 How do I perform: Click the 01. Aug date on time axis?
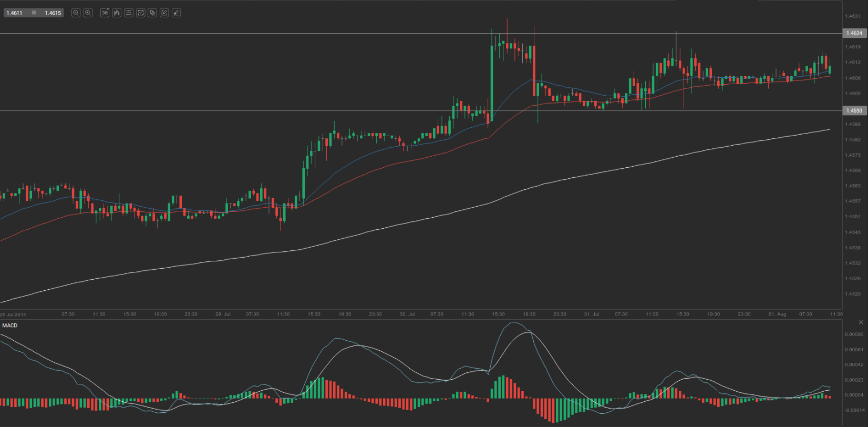(x=777, y=314)
